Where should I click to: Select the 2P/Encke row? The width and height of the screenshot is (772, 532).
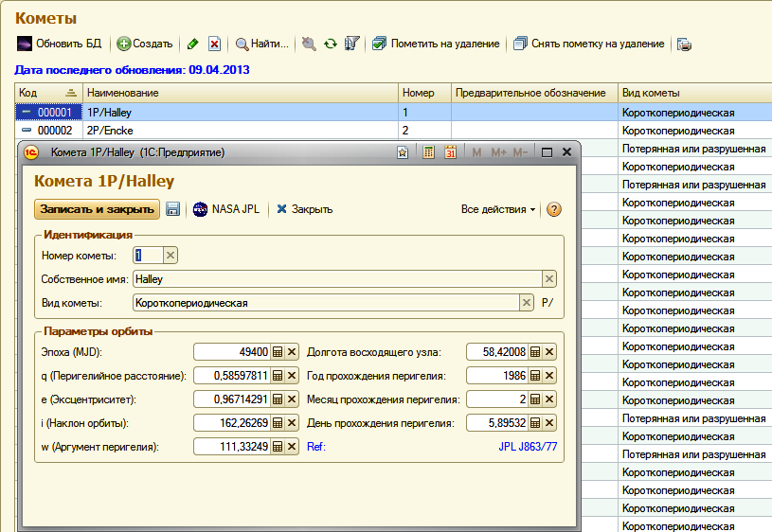(393, 131)
